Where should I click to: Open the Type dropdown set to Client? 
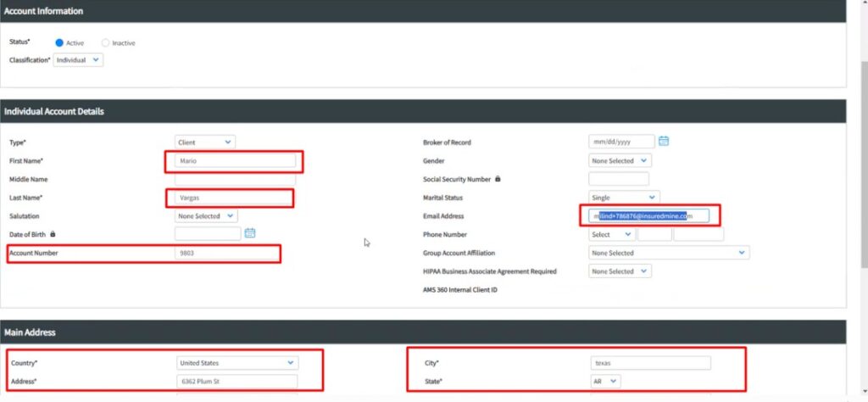[x=205, y=142]
